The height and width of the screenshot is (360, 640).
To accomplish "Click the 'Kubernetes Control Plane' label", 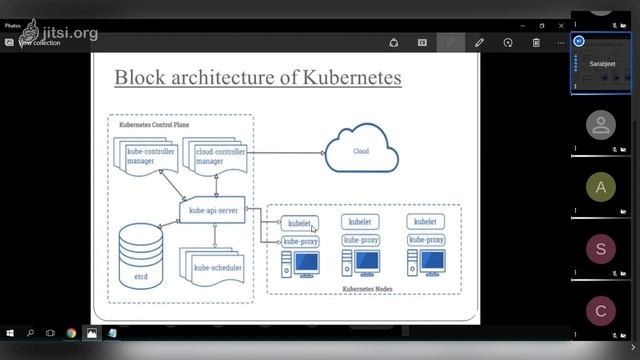I will click(154, 125).
